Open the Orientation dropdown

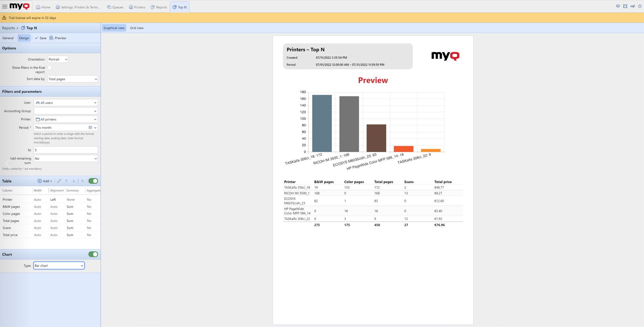(58, 59)
